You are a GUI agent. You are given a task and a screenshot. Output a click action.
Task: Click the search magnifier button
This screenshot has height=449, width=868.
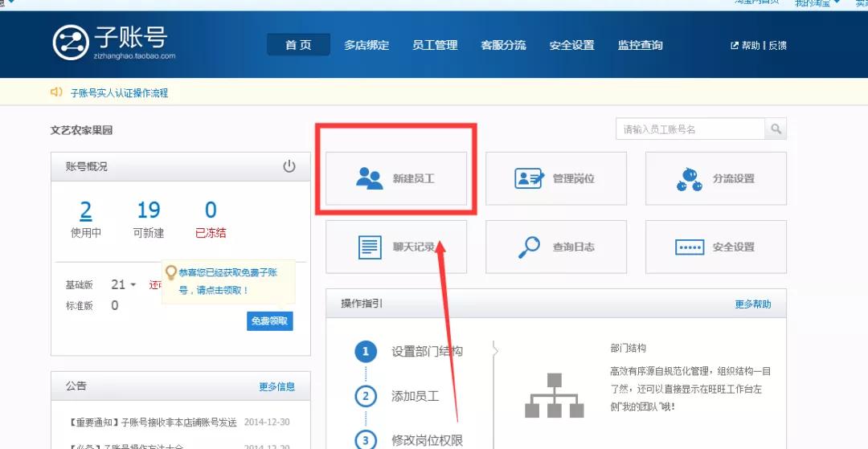[776, 129]
